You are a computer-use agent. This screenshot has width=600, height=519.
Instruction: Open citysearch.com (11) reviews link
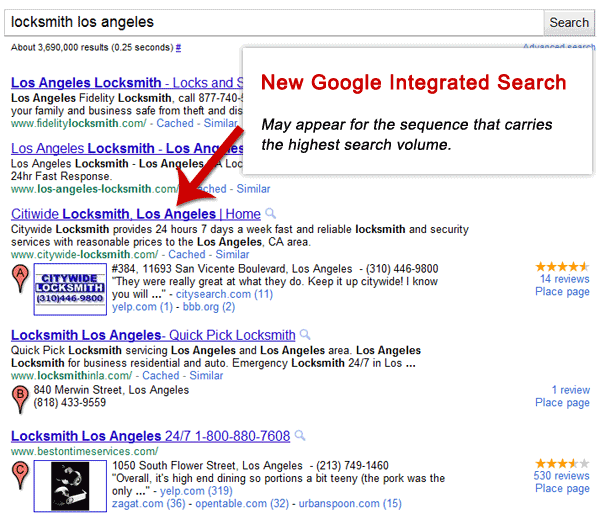click(x=224, y=294)
